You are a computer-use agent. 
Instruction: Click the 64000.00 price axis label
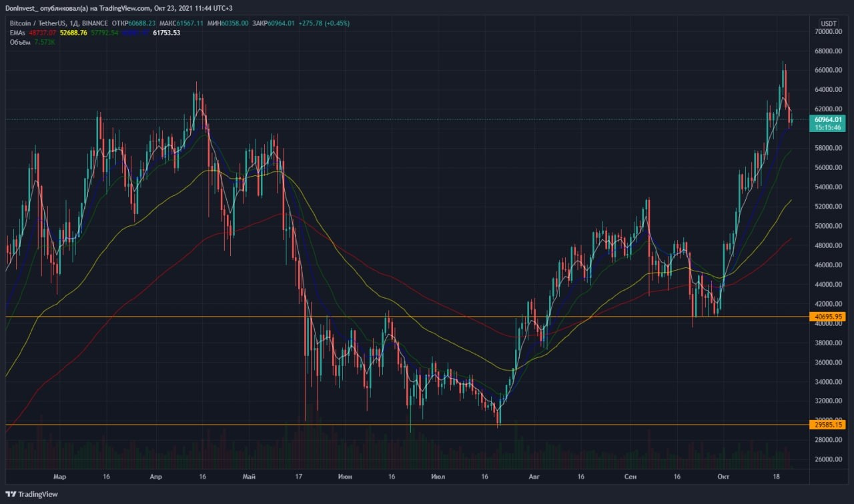pyautogui.click(x=828, y=90)
